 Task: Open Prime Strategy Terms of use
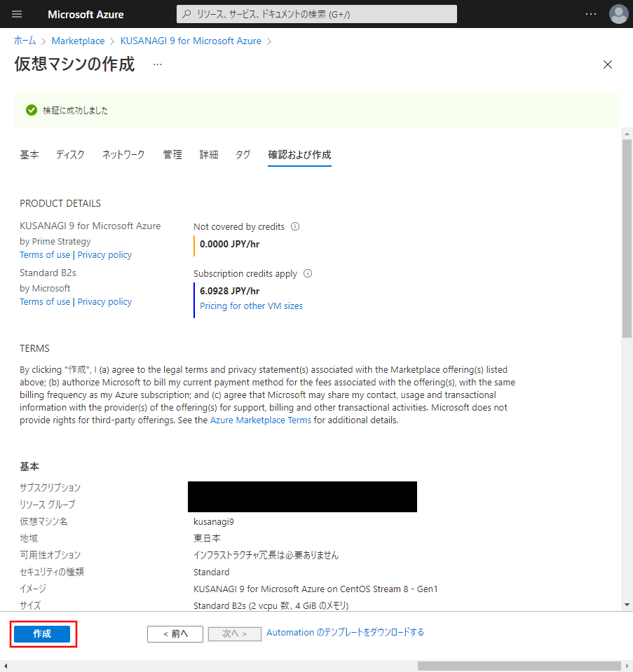(45, 254)
